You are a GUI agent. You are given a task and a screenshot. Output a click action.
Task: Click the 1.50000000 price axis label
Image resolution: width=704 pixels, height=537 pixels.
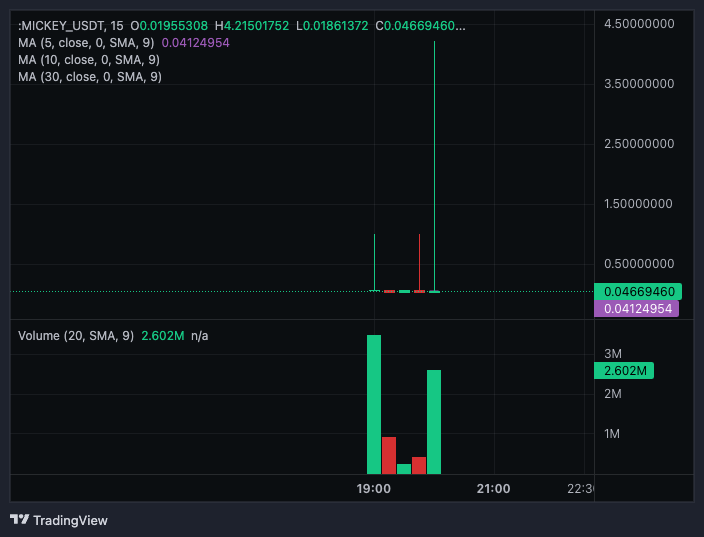[x=638, y=204]
